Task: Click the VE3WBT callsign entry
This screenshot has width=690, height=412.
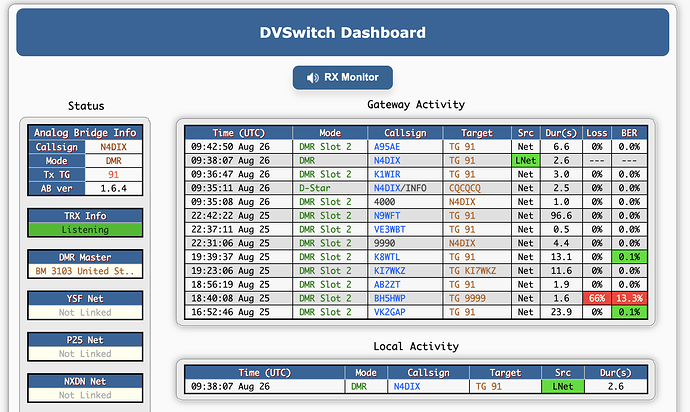Action: [389, 229]
